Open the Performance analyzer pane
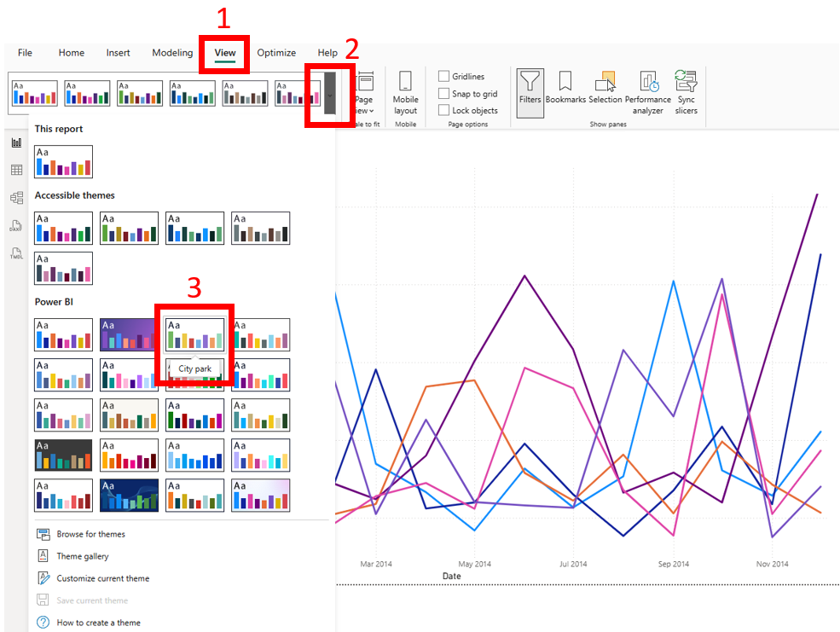 [x=647, y=93]
